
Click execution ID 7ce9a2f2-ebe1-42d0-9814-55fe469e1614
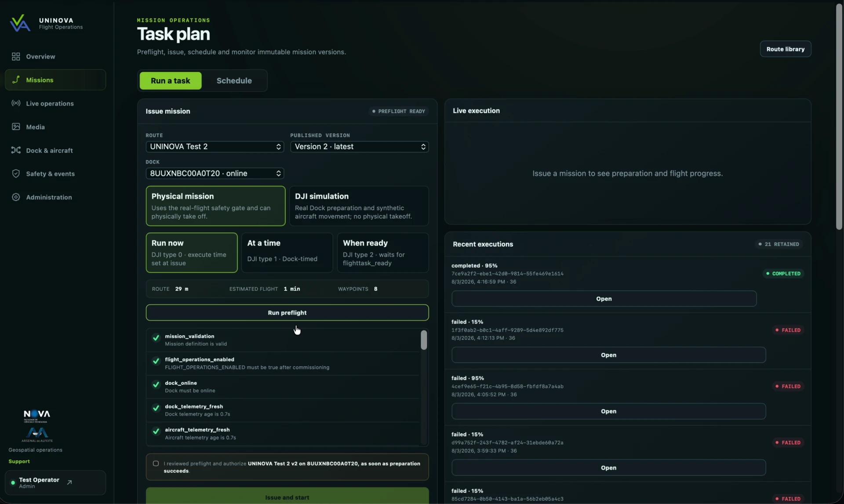[x=507, y=274]
